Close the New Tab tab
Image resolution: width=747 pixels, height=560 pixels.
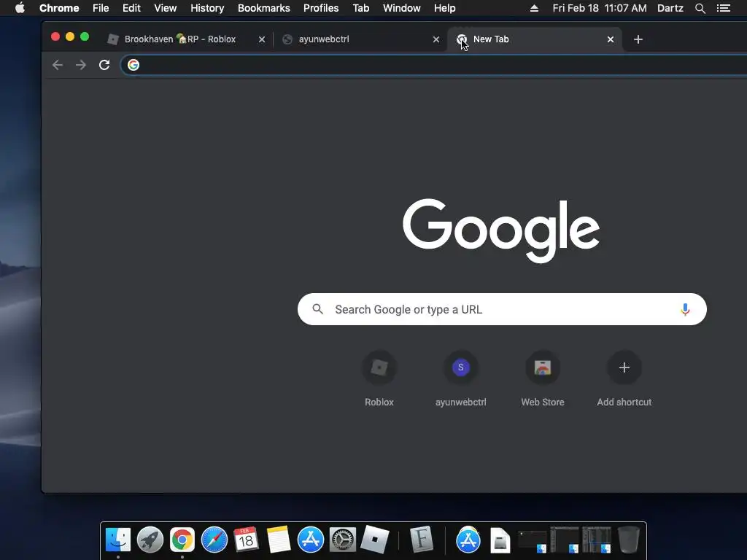pyautogui.click(x=611, y=39)
